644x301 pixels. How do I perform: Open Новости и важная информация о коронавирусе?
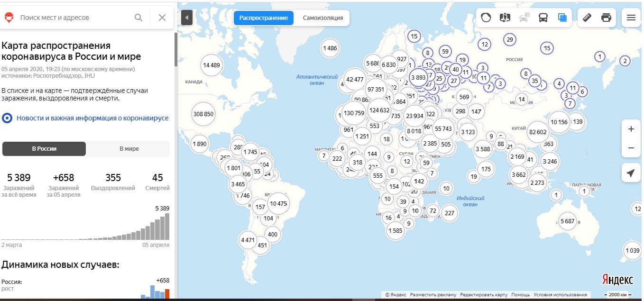point(92,118)
